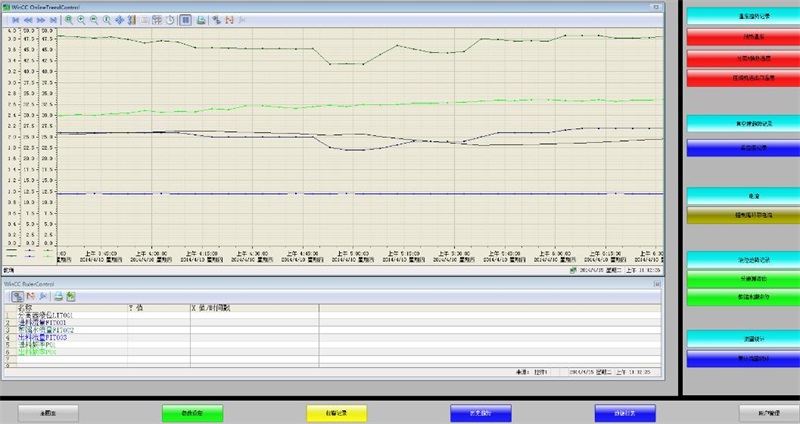
Task: Toggle the start/stop trend update button
Action: point(186,19)
